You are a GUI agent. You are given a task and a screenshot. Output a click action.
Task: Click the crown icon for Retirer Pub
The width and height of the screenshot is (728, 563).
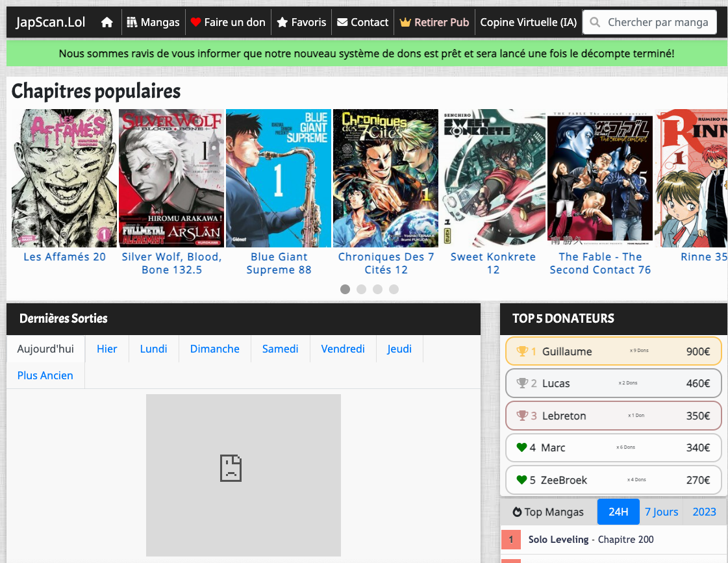(405, 22)
